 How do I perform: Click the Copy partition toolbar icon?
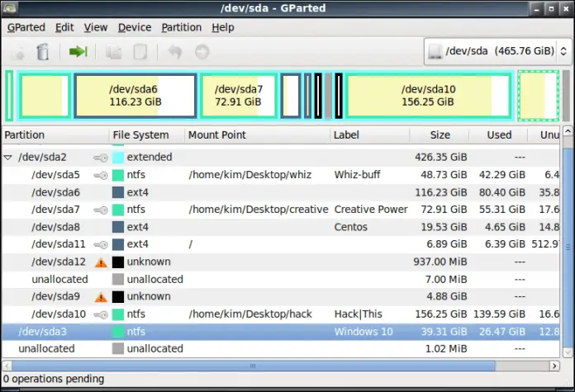[114, 52]
